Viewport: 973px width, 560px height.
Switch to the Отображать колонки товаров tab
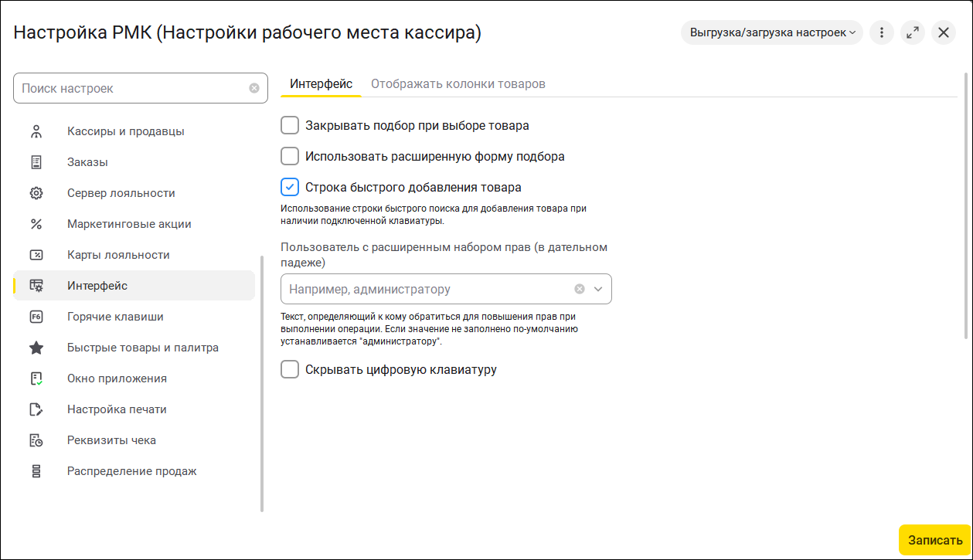click(x=458, y=83)
